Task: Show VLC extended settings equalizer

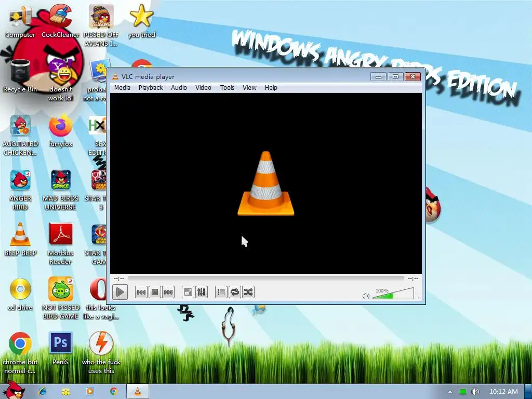Action: [x=201, y=292]
